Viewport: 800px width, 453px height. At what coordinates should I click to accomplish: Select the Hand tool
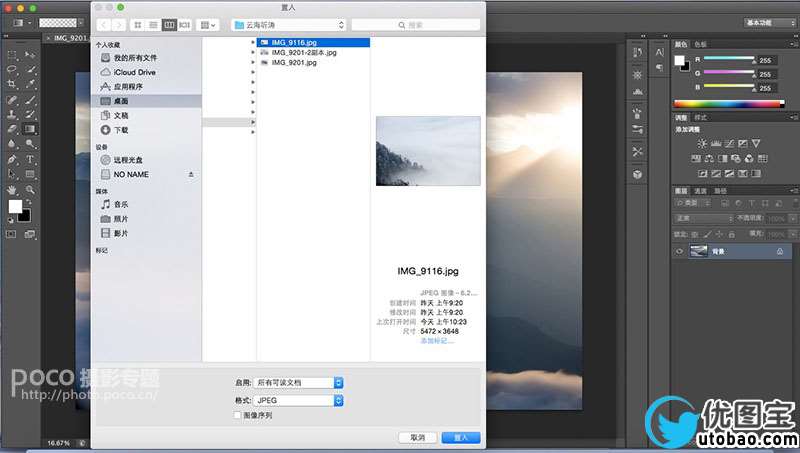pyautogui.click(x=12, y=189)
